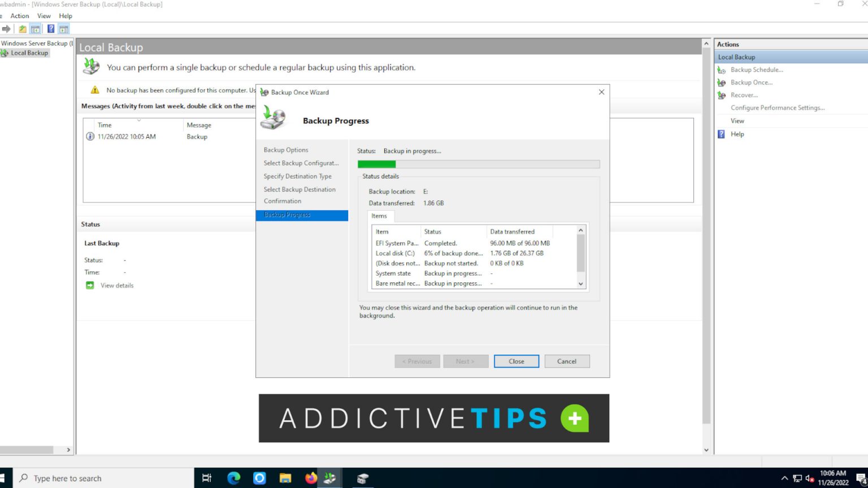868x488 pixels.
Task: Switch to the Items tab
Action: click(x=380, y=216)
